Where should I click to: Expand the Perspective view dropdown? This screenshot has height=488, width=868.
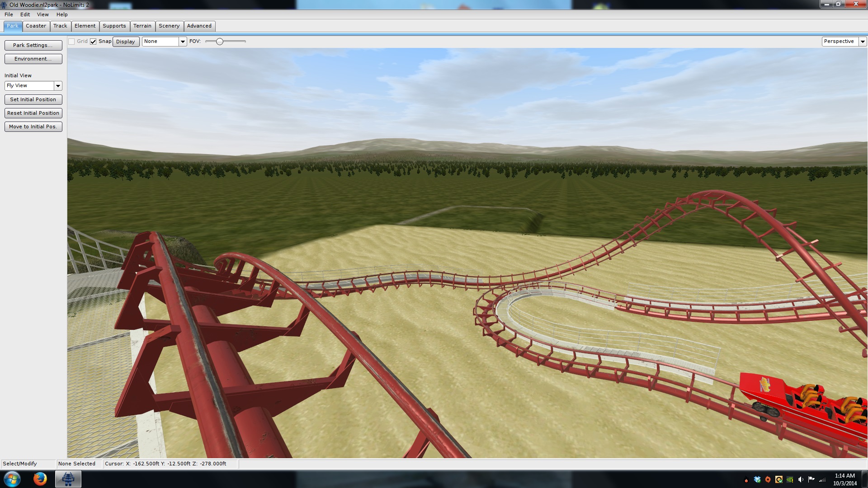862,42
